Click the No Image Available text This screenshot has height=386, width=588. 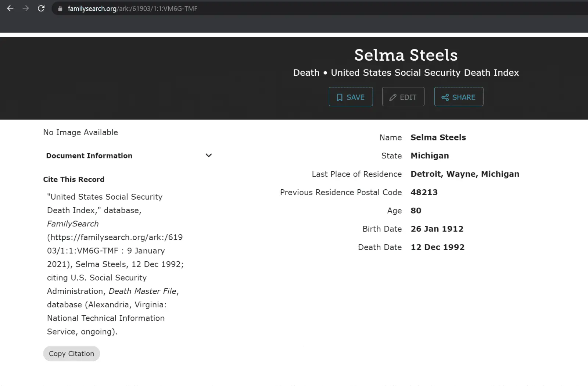tap(80, 132)
